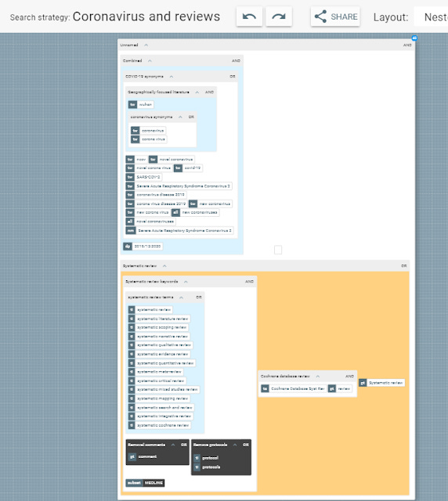Click tw tag of new coronavirus
448x501 pixels.
pyautogui.click(x=193, y=204)
